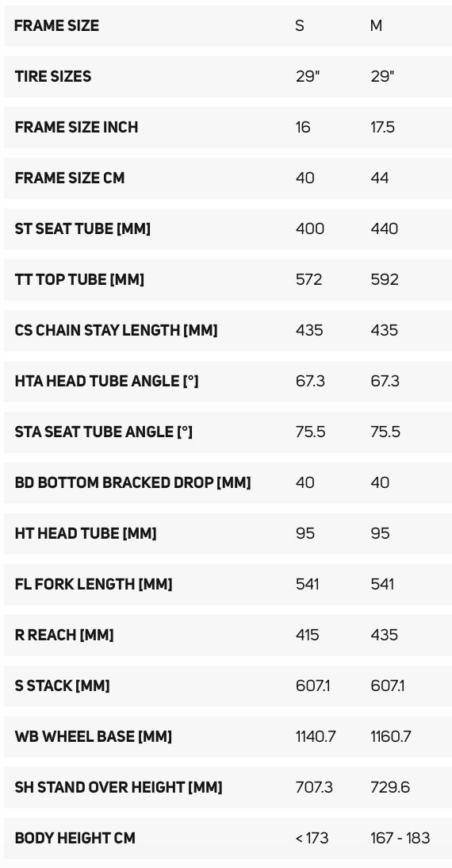Click the 729.6 stand over height value

pyautogui.click(x=390, y=788)
